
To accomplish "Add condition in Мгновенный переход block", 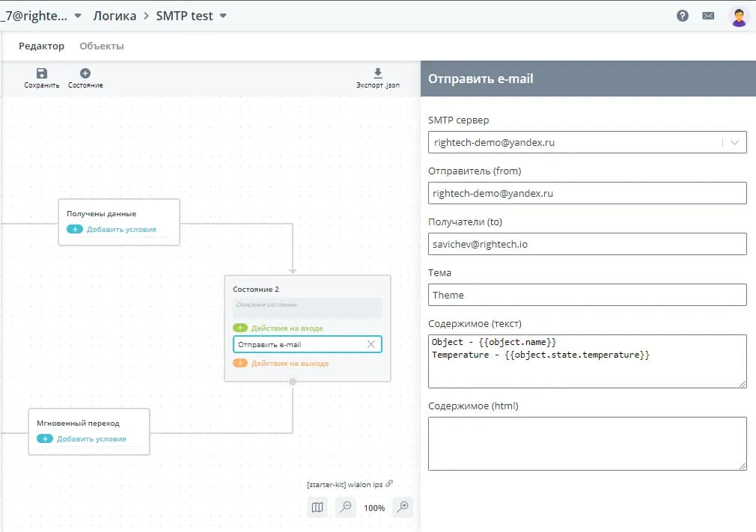I will pos(45,438).
